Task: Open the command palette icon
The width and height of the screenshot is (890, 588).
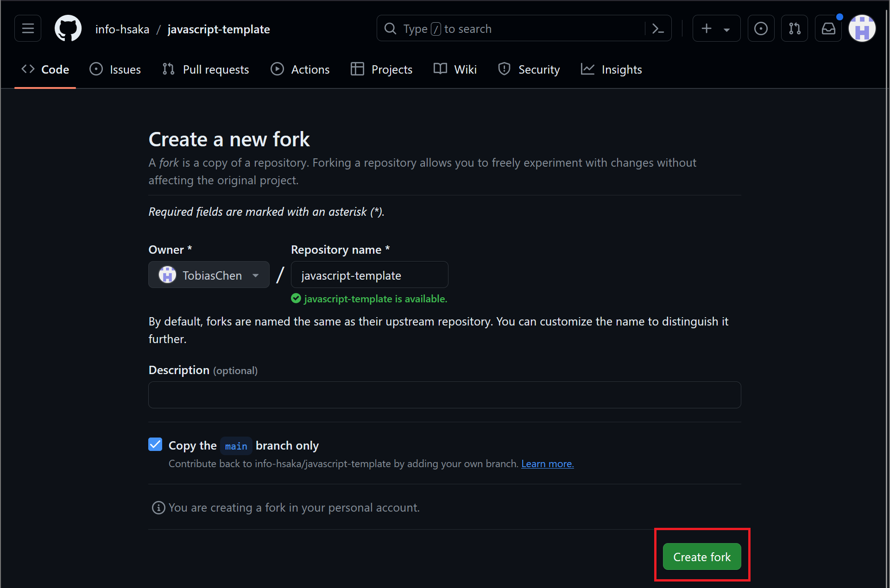Action: pyautogui.click(x=658, y=29)
